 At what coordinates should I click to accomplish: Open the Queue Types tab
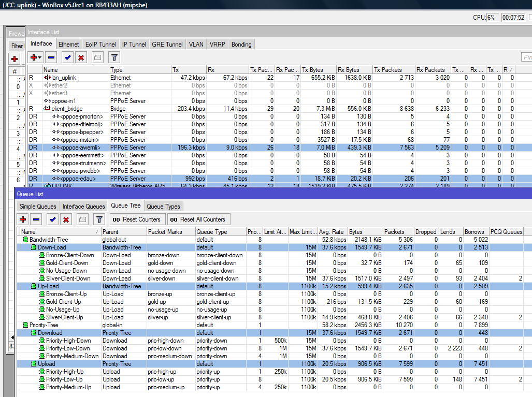[164, 207]
